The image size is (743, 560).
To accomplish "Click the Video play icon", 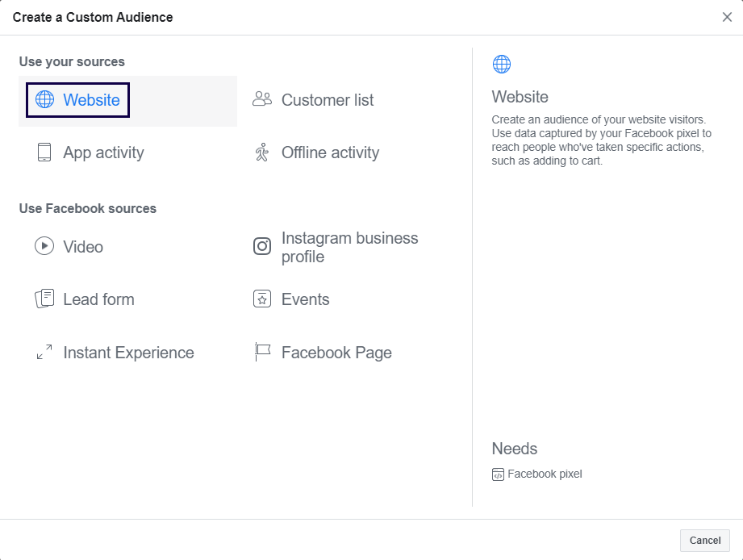I will 44,246.
